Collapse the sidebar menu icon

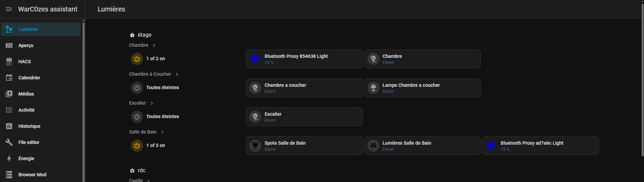[x=9, y=9]
